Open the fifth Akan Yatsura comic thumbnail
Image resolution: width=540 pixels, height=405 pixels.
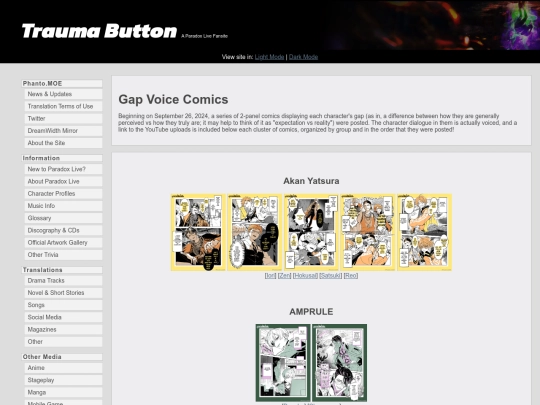424,232
